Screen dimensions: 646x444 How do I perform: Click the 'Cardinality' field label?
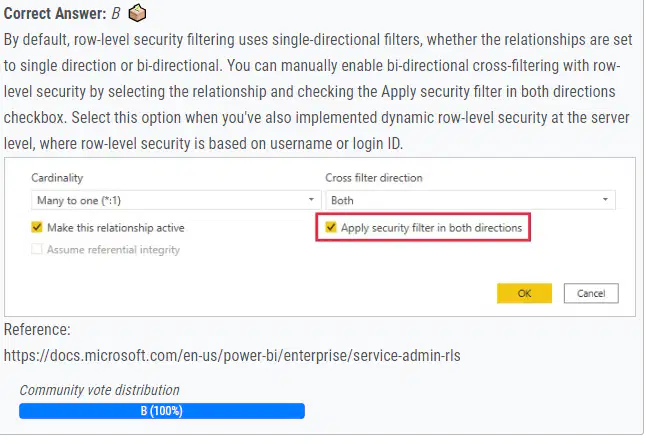(x=57, y=178)
